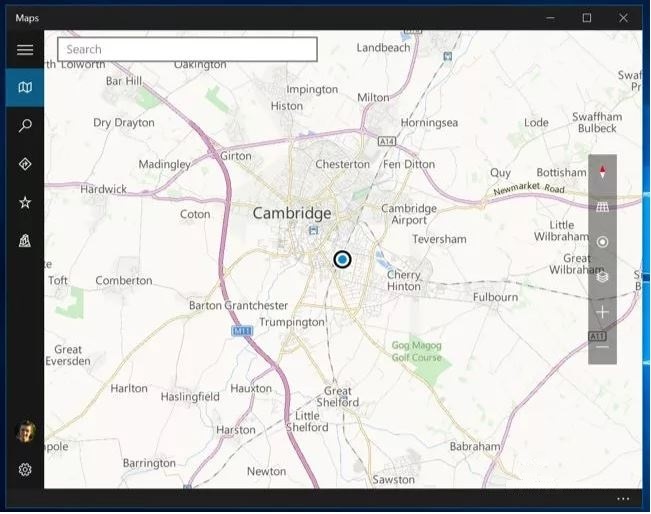Click the Grantchester label

click(256, 306)
